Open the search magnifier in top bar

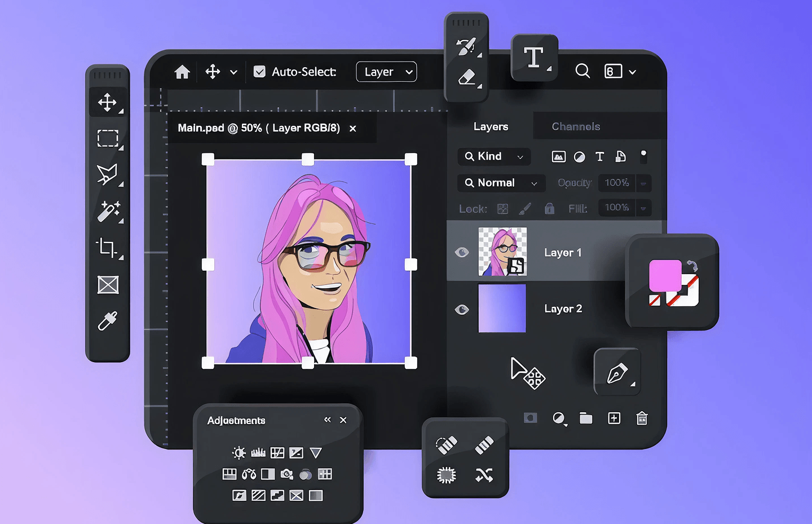coord(582,71)
